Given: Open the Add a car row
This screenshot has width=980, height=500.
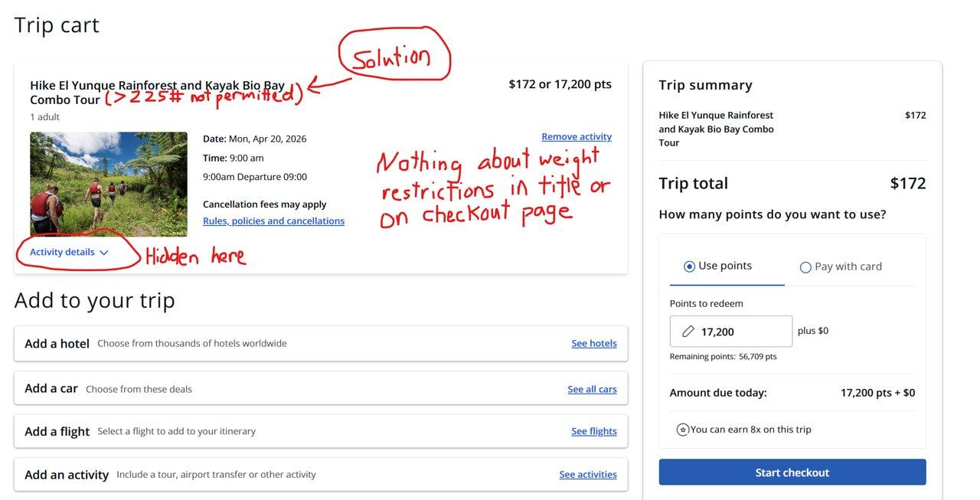Looking at the screenshot, I should pos(321,389).
